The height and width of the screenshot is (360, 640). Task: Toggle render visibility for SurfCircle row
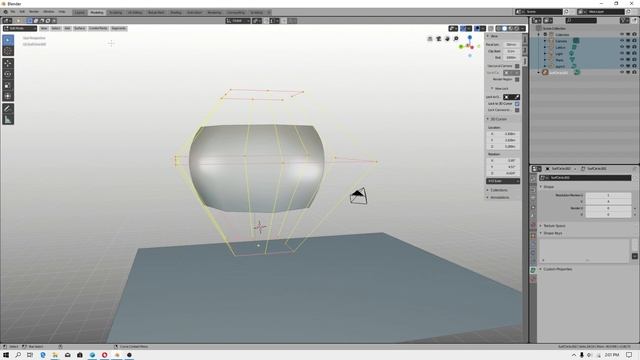click(x=634, y=72)
